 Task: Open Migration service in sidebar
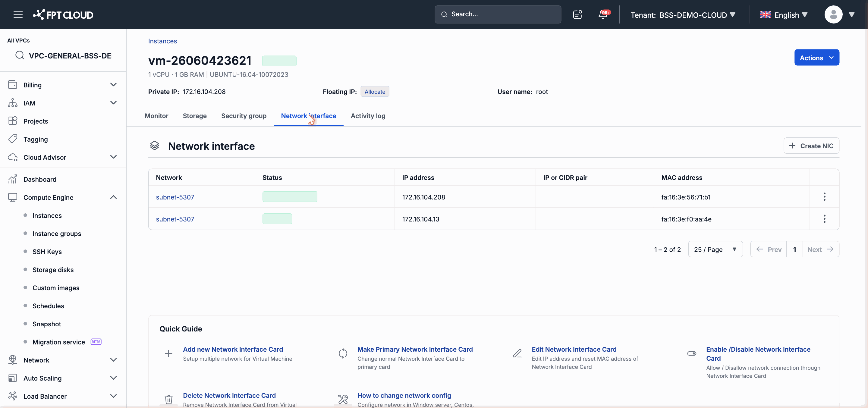pos(59,342)
